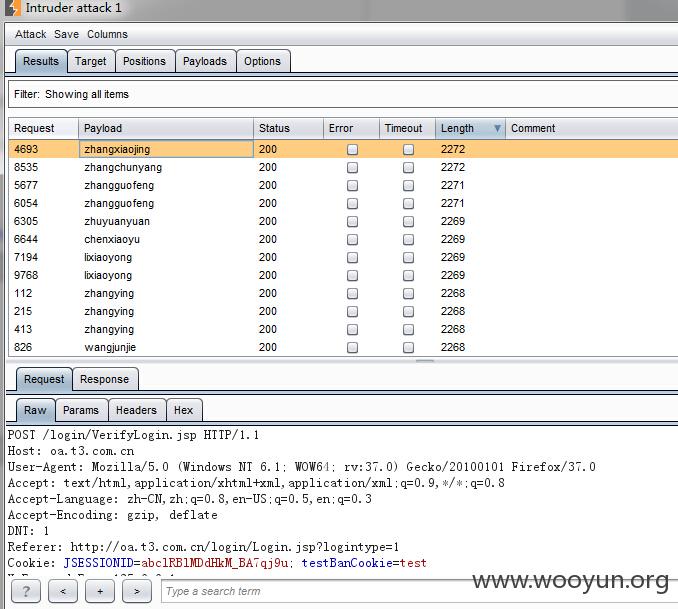Open the Request message tab
The width and height of the screenshot is (678, 609).
coord(44,379)
